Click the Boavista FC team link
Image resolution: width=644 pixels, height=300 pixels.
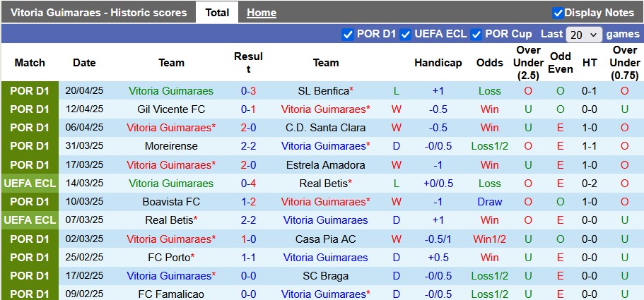pos(171,201)
